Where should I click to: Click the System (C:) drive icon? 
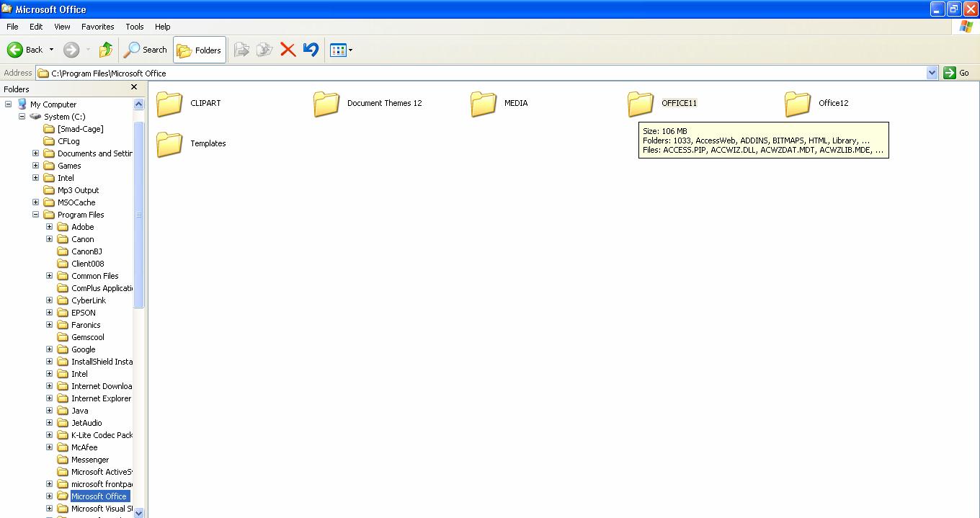point(35,116)
